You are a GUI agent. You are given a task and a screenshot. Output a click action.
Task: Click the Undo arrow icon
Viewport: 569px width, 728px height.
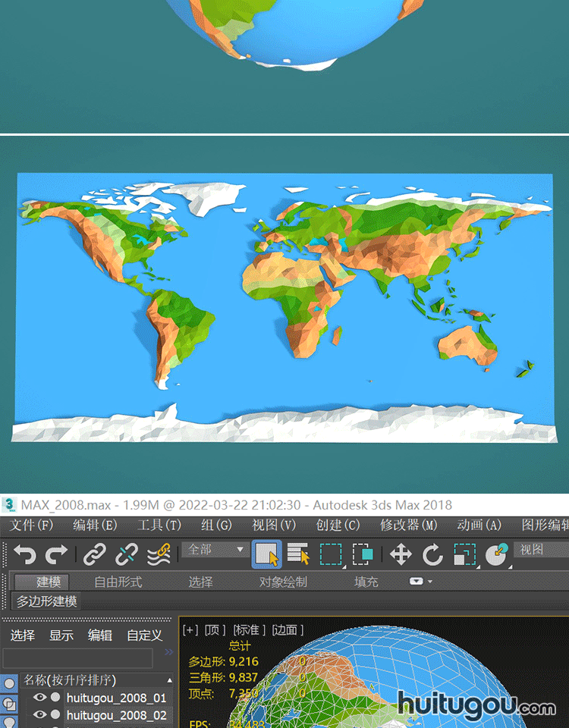click(24, 554)
